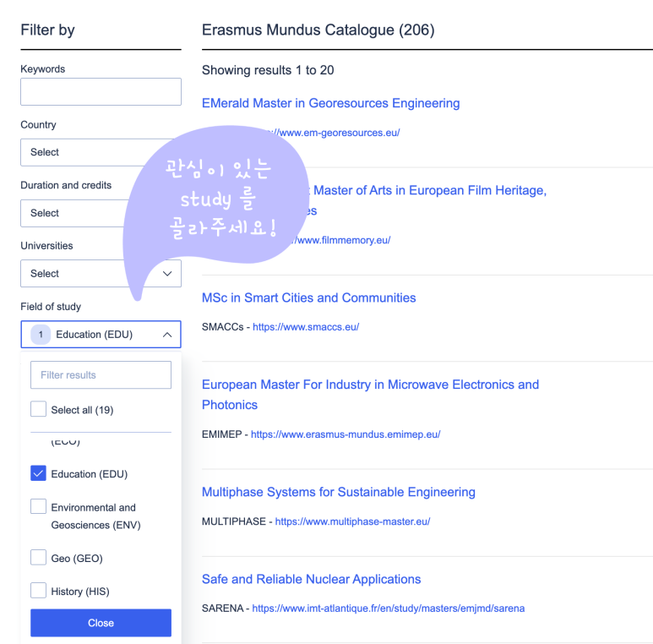Click the selected count badge in Field of study
Screen dimensions: 653x644
(41, 335)
